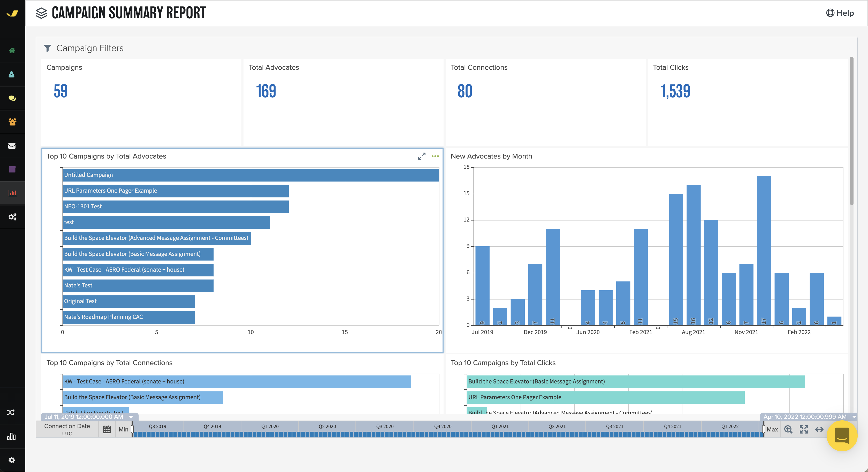Open the gears settings sidebar item

12,217
